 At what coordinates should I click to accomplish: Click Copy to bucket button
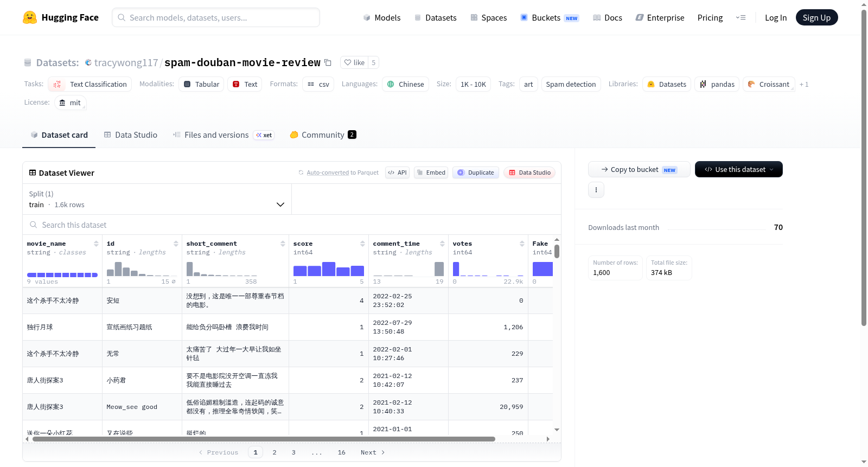pos(639,169)
